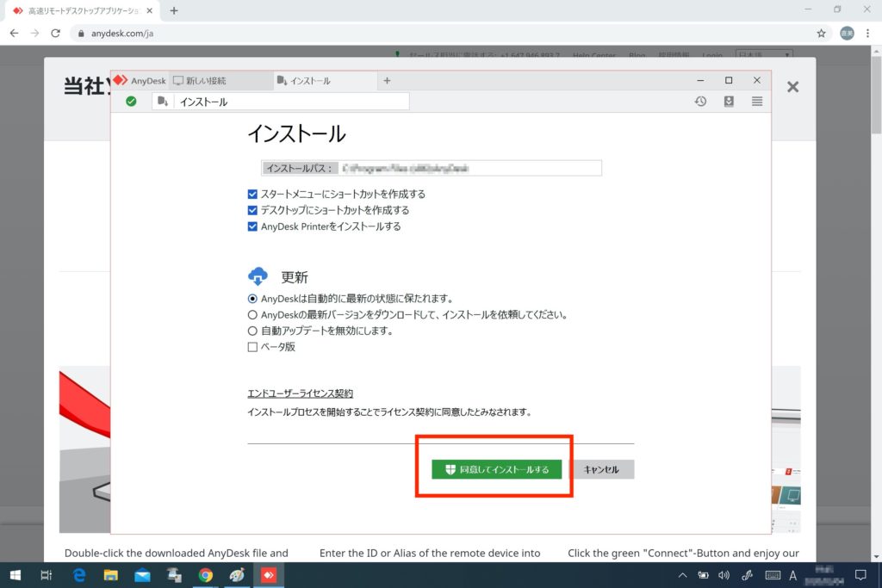Open File Explorer from taskbar
Image resolution: width=882 pixels, height=588 pixels.
(x=111, y=575)
